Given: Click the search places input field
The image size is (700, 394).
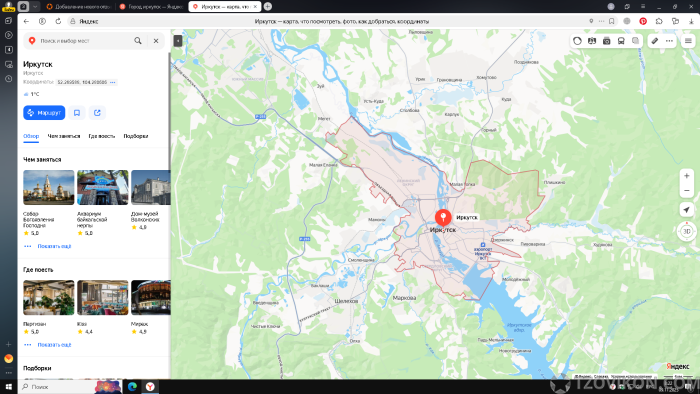Looking at the screenshot, I should click(85, 41).
